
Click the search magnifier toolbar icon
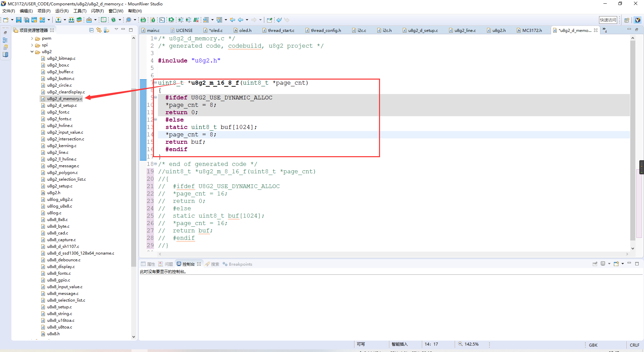[128, 20]
